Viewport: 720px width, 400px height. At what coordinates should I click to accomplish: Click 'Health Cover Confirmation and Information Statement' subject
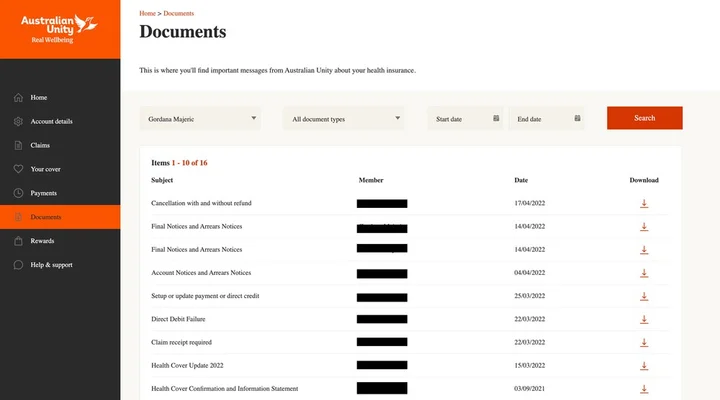[225, 389]
